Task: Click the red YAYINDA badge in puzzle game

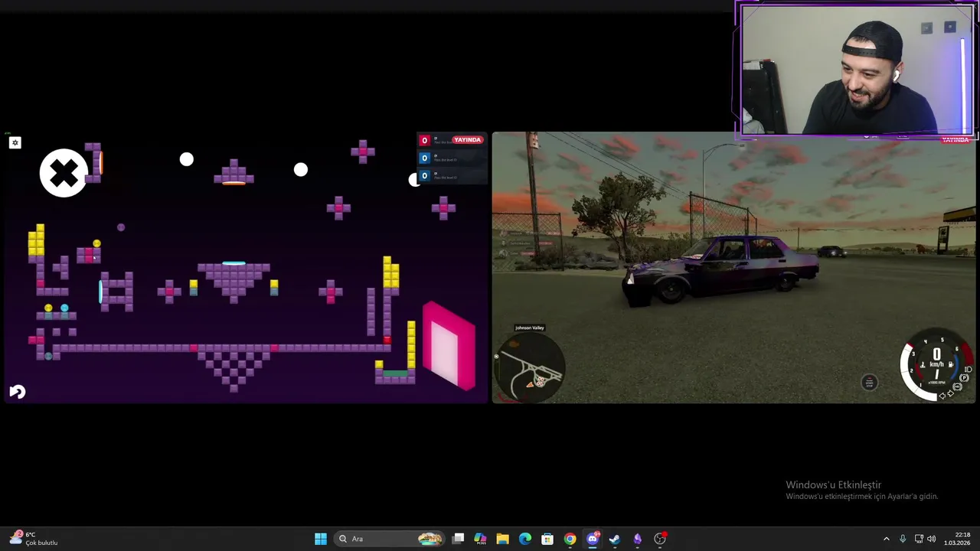Action: point(467,140)
